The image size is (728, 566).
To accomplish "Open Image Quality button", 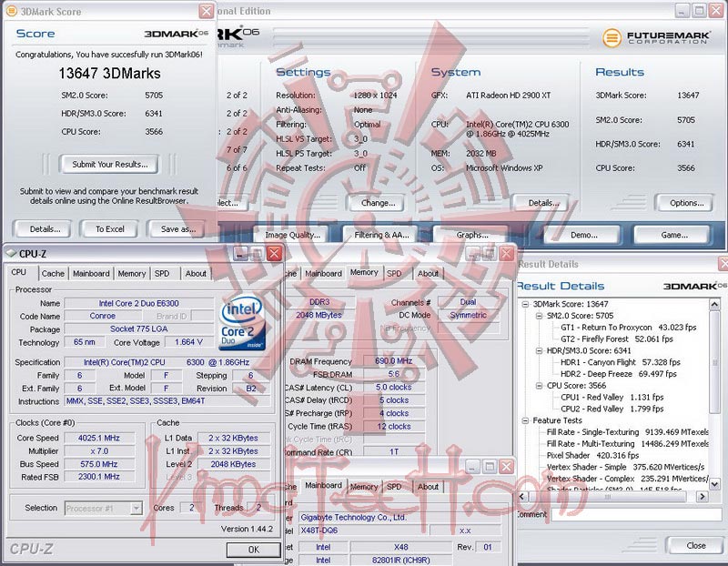I will point(292,235).
